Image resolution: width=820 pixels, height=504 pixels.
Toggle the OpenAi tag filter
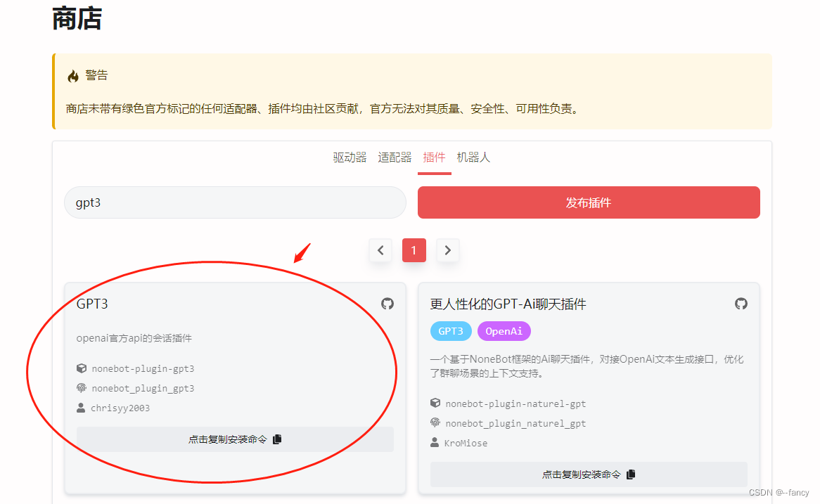tap(504, 330)
